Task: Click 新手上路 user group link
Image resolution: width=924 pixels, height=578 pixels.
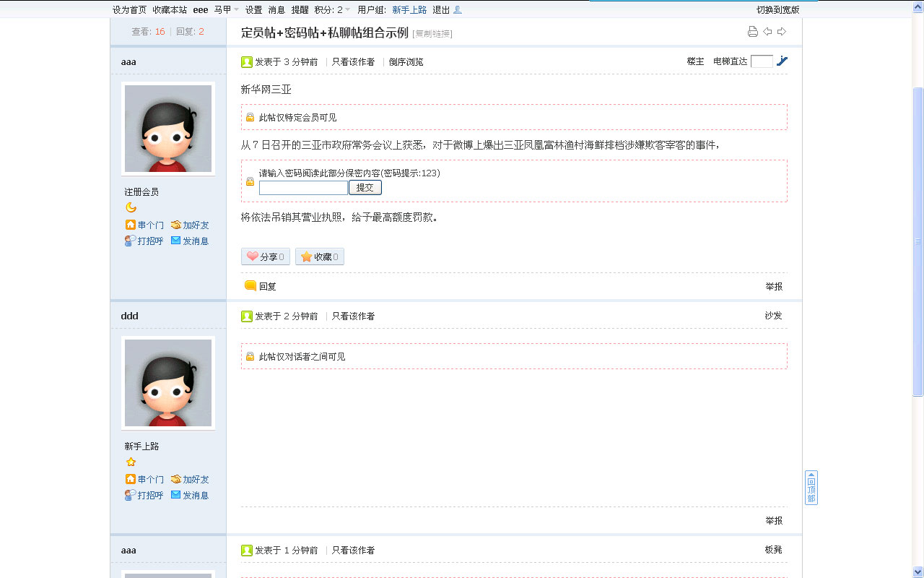Action: point(409,9)
